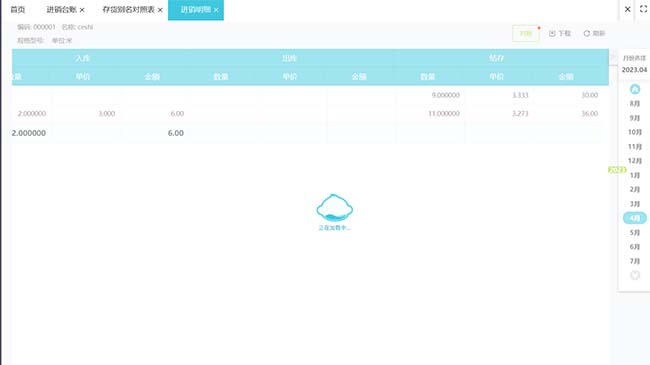Switch to the 存货别名对照表 tab
The width and height of the screenshot is (650, 365).
[129, 10]
